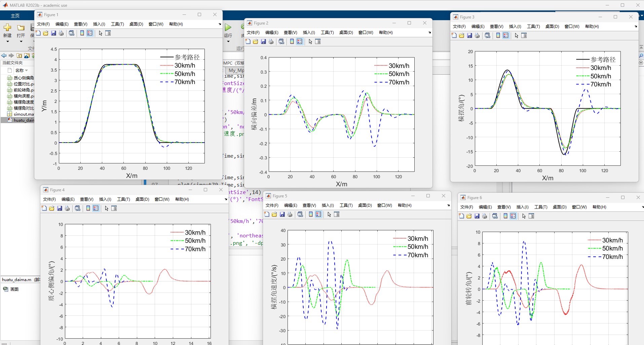Open the 名称 column sort dropdown

pos(26,70)
